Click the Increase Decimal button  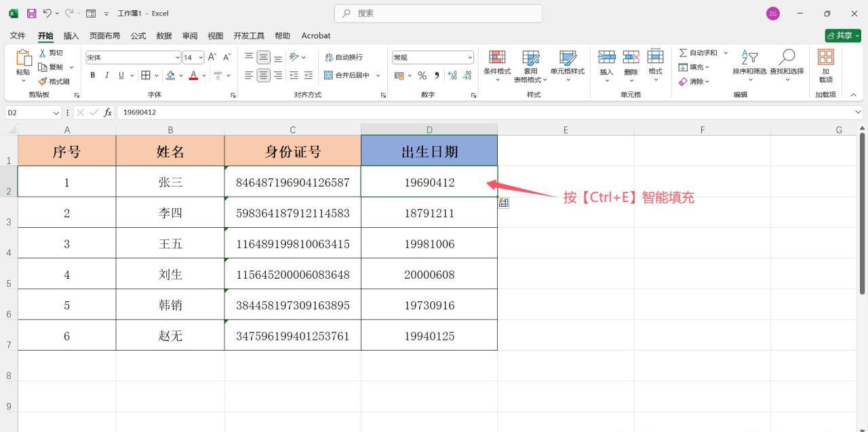452,75
